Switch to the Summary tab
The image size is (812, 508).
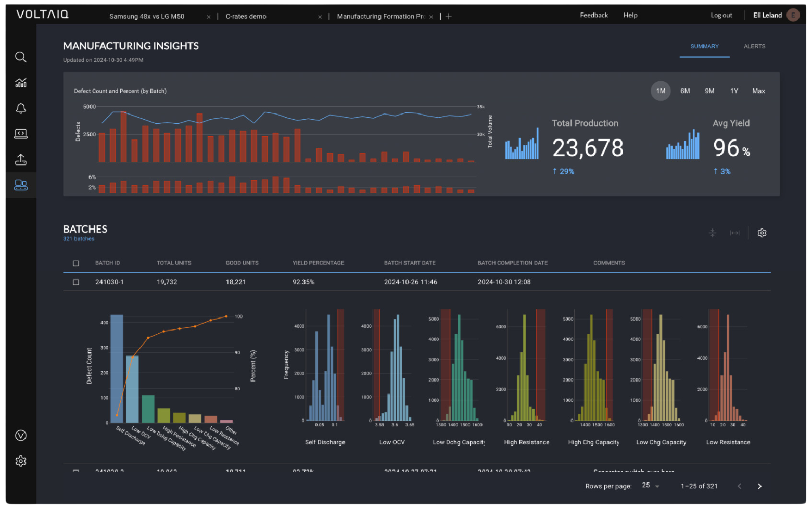704,46
